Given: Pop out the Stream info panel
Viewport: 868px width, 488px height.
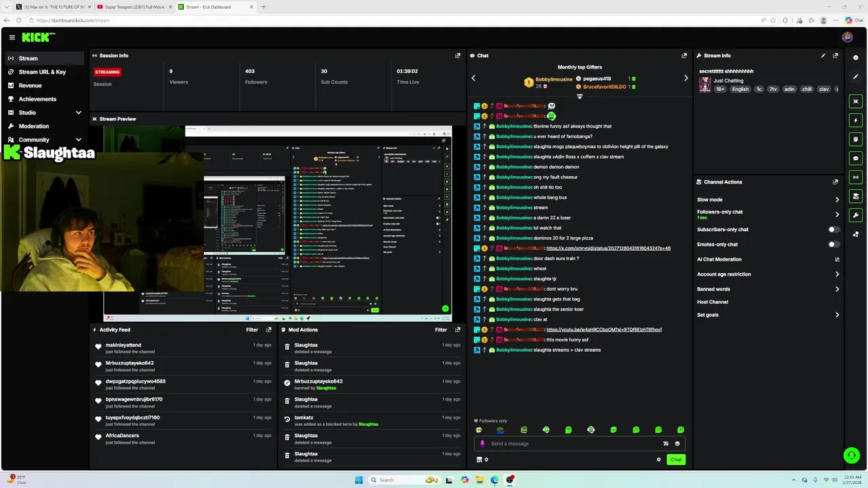Looking at the screenshot, I should (x=835, y=56).
